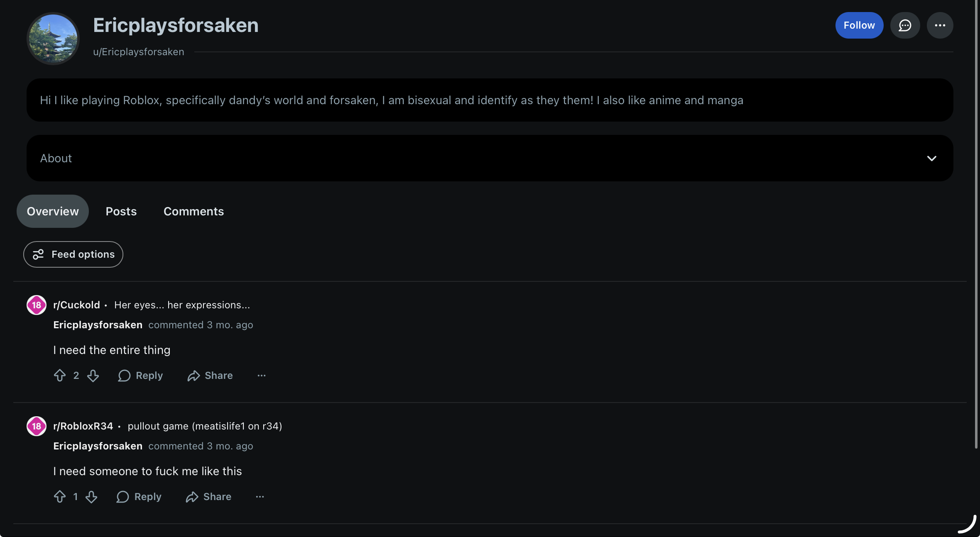Click the r/Cuckold 18+ community icon

(37, 305)
